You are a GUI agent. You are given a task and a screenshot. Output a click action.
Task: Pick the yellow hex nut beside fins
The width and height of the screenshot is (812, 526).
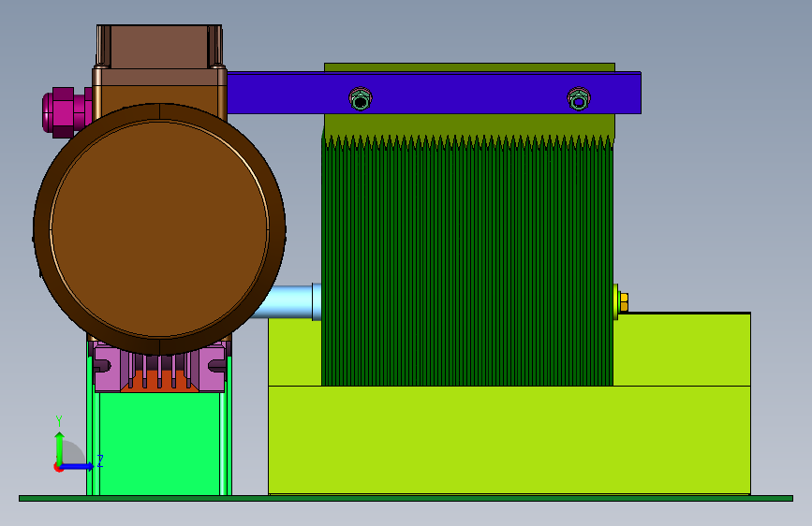[624, 302]
